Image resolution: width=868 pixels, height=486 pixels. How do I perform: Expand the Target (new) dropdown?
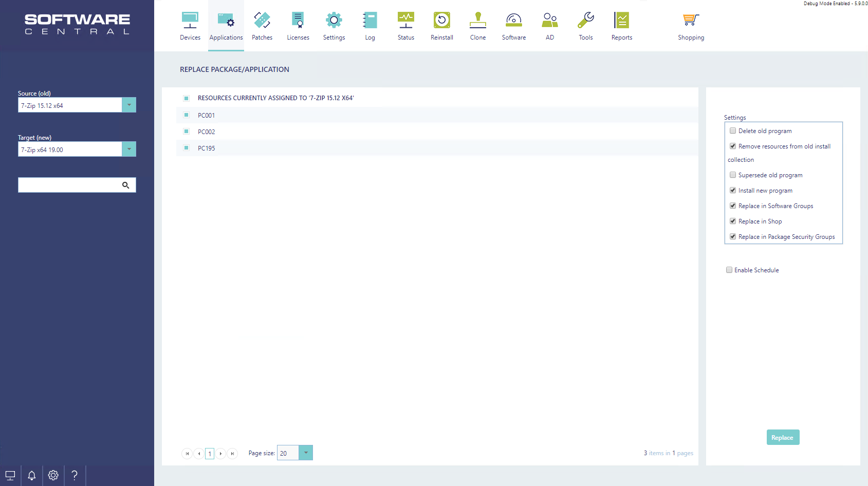click(129, 149)
